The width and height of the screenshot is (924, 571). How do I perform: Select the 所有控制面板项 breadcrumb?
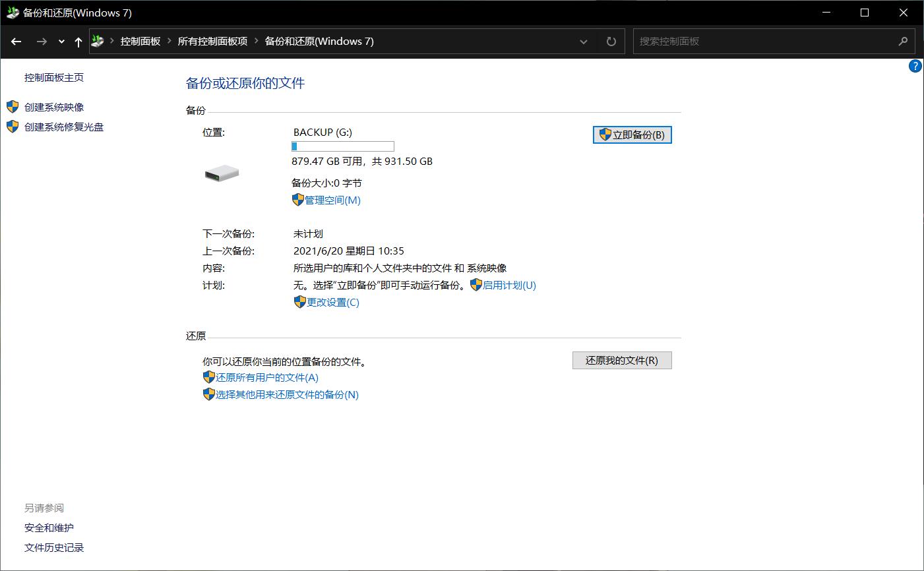[x=212, y=41]
